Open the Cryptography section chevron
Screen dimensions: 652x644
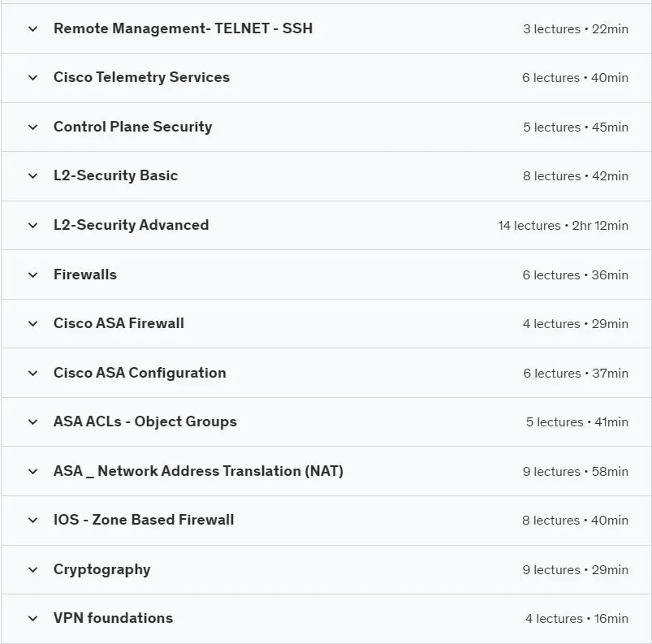32,569
